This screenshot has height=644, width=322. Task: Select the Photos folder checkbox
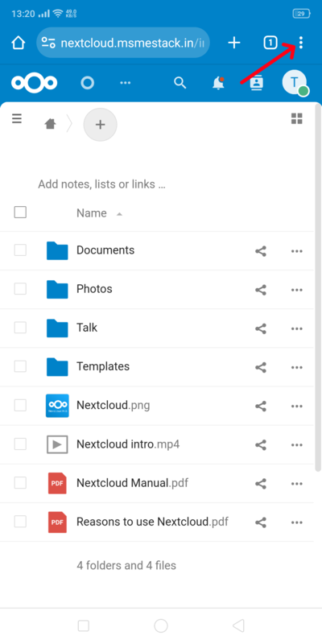tap(20, 289)
